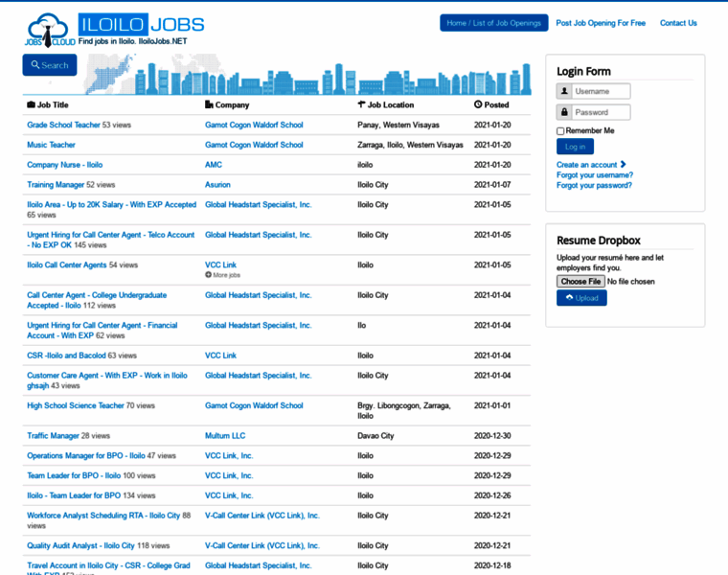Select Davao City location text

point(375,436)
